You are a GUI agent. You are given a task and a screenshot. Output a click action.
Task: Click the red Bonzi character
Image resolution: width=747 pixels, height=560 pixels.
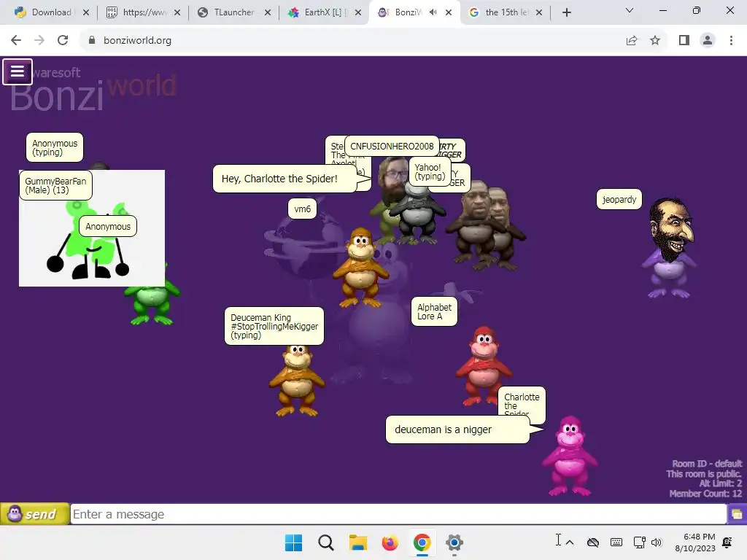pos(483,366)
